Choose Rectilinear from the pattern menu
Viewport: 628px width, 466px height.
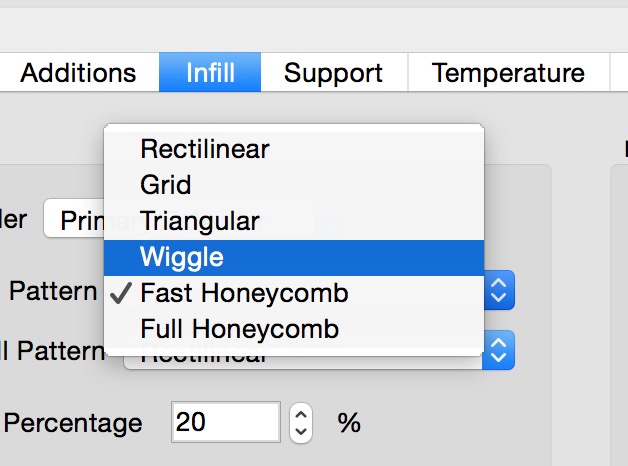pos(205,149)
